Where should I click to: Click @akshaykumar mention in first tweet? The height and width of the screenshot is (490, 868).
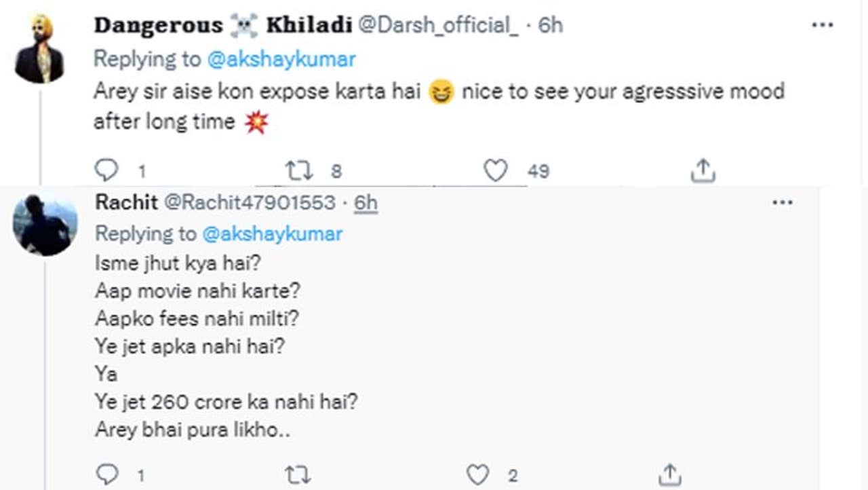[281, 59]
